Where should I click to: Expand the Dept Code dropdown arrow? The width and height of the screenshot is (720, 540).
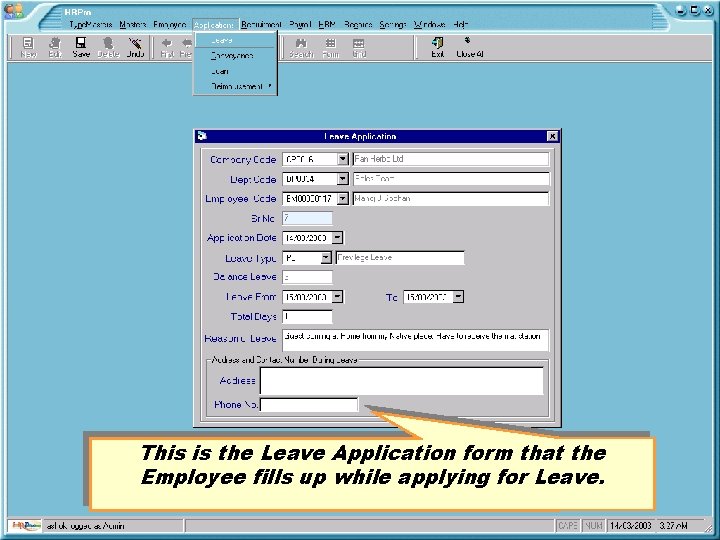343,179
